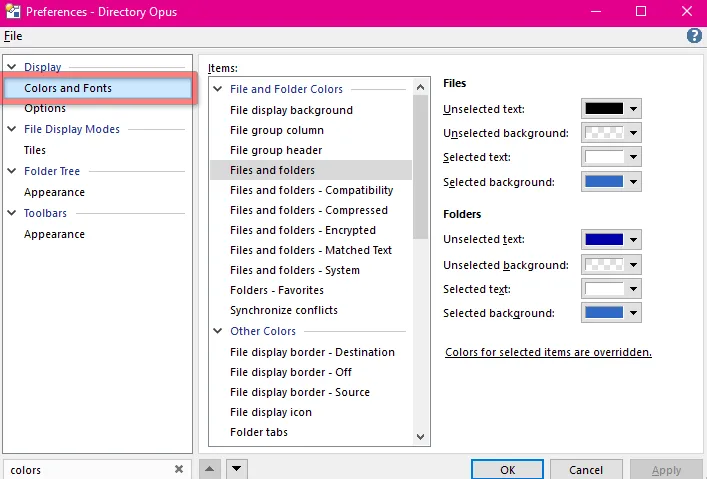Collapse the Display tree section
This screenshot has width=707, height=479.
click(12, 67)
